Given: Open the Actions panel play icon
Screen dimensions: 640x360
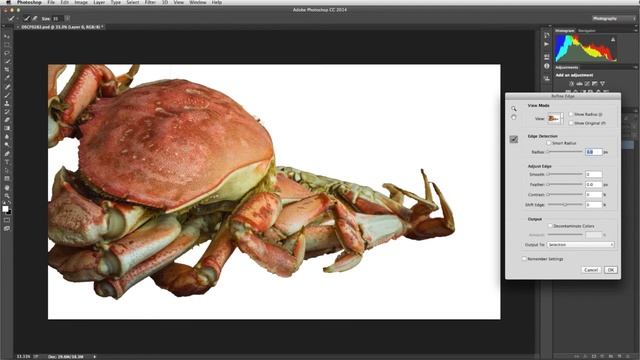Looking at the screenshot, I should coord(547,44).
